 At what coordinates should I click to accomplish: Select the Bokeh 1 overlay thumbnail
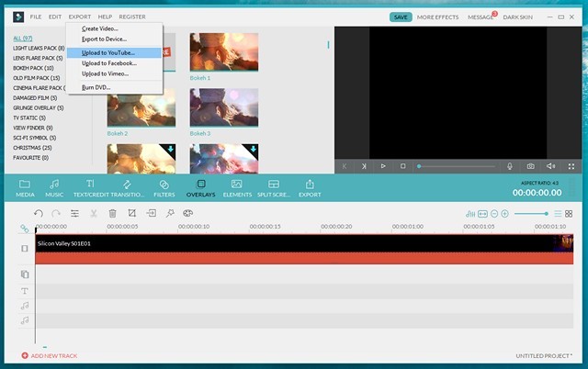tap(224, 51)
